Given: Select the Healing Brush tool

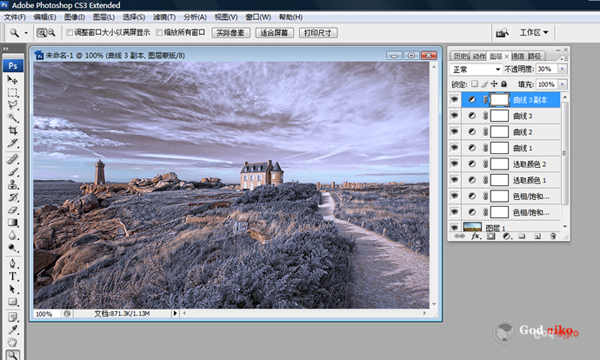Looking at the screenshot, I should [12, 159].
